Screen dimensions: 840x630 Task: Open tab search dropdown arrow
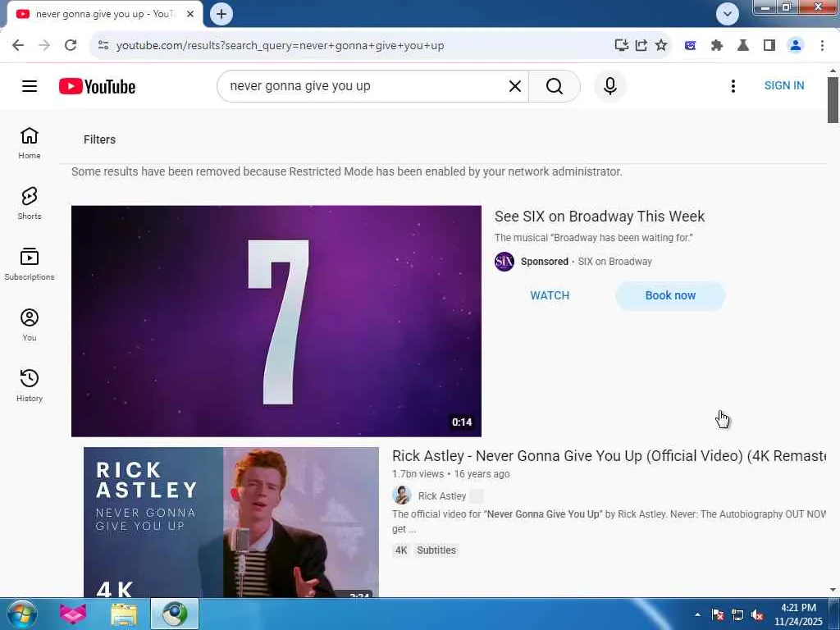click(728, 14)
